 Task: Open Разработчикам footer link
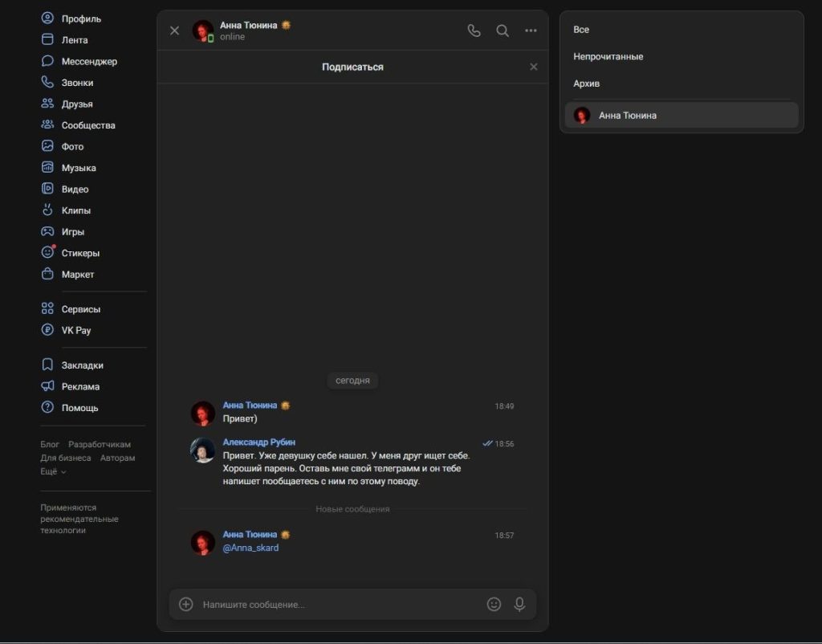(x=100, y=445)
